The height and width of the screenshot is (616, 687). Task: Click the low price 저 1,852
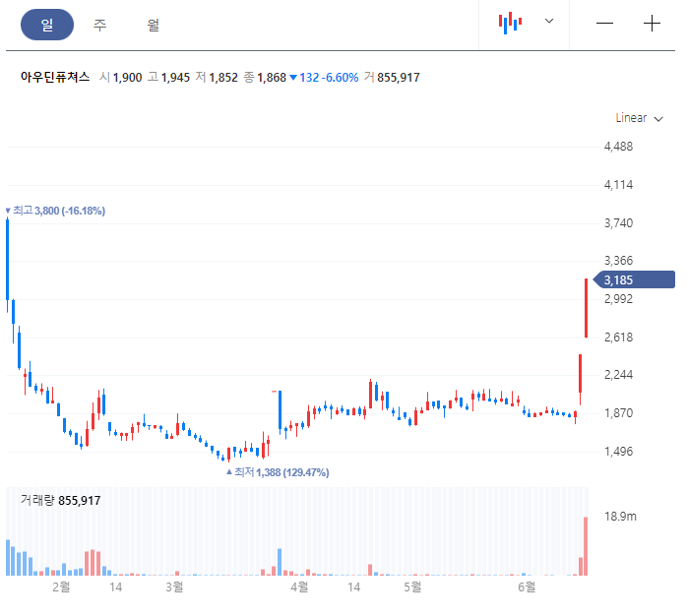(x=217, y=78)
